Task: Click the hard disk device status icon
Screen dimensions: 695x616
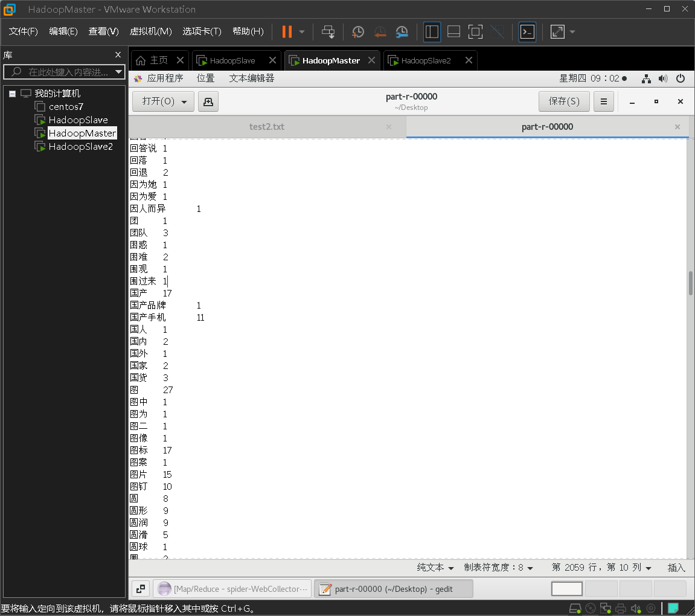Action: click(x=575, y=609)
